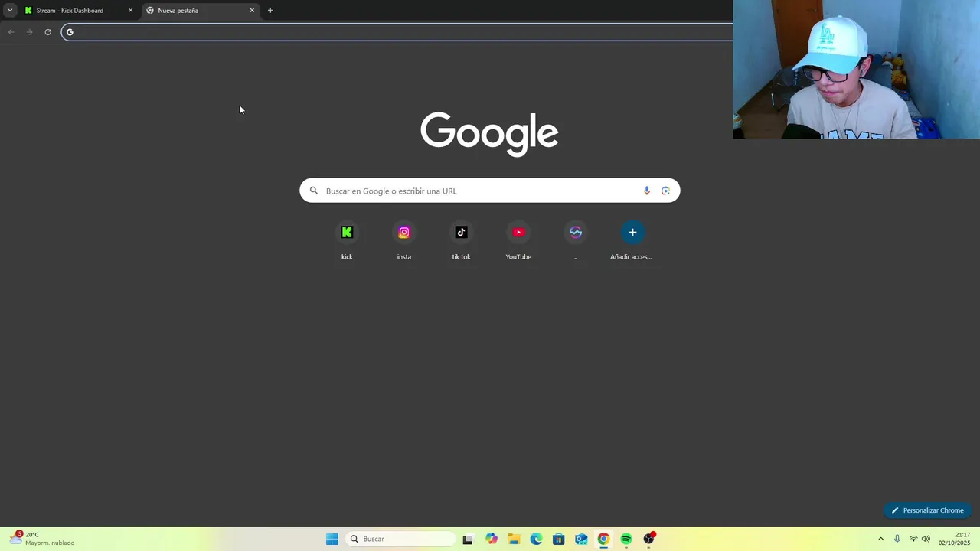
Task: Open the insta shortcut tile
Action: point(404,240)
